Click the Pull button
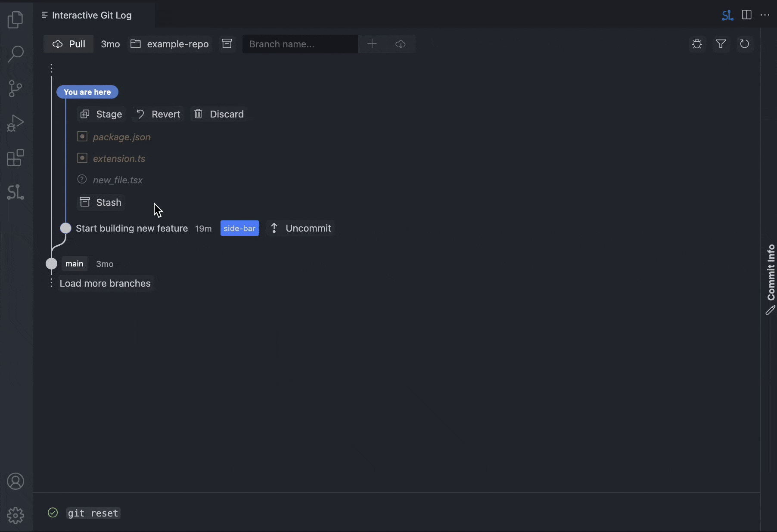The height and width of the screenshot is (532, 777). pyautogui.click(x=68, y=44)
